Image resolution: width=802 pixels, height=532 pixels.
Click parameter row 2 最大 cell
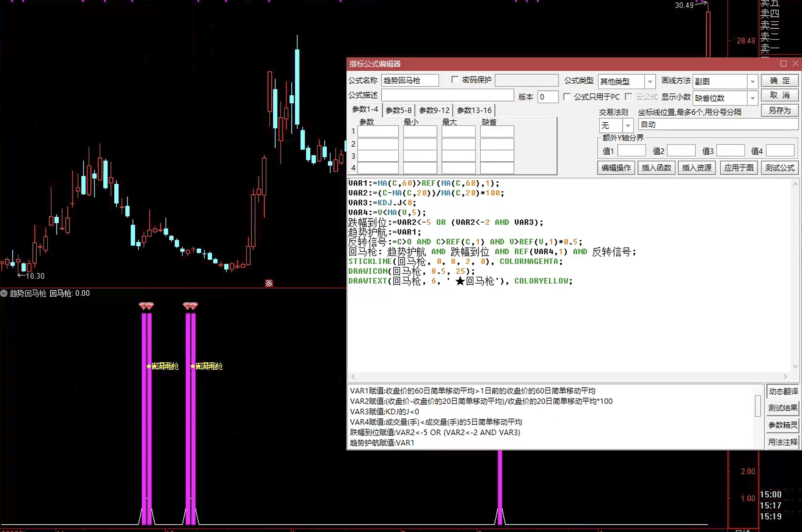coord(459,144)
